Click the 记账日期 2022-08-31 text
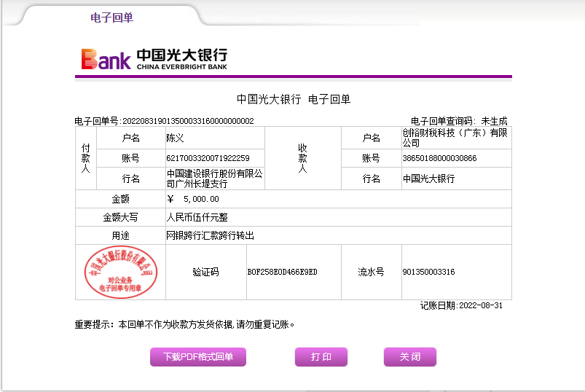 461,305
